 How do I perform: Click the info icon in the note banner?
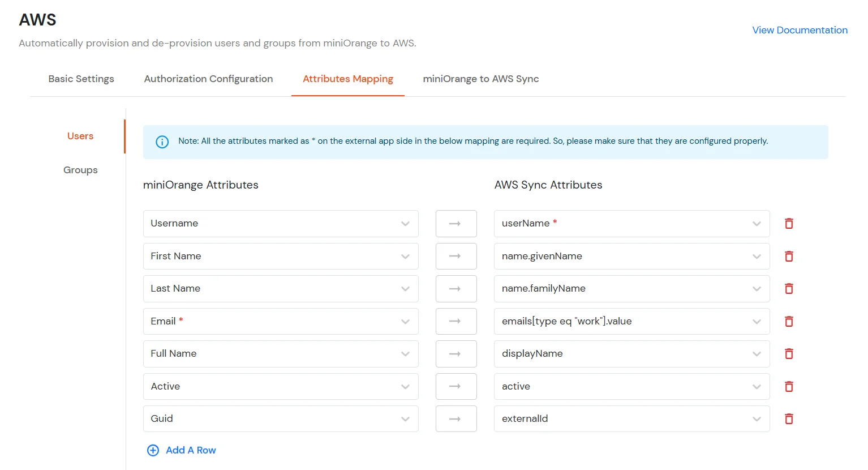162,142
